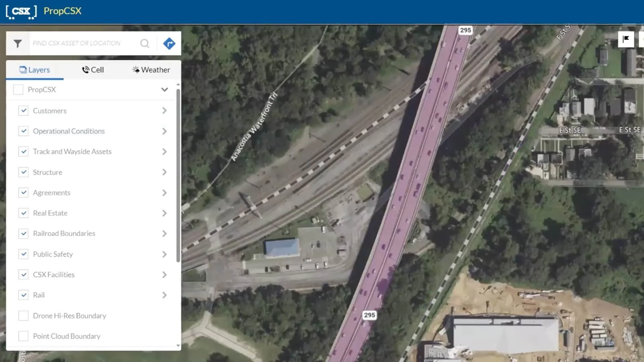Collapse the PropCSX layer group chevron
Image resolution: width=644 pixels, height=362 pixels.
click(164, 89)
